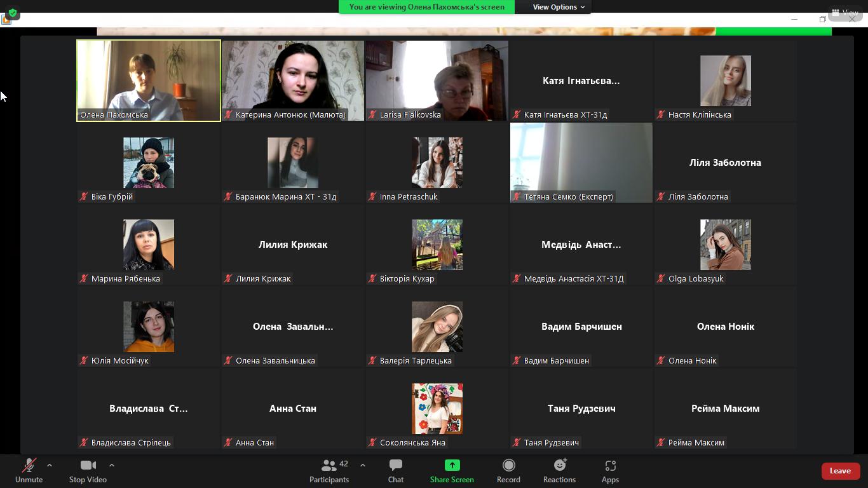Open the Participants panel
Image resolution: width=868 pixels, height=488 pixels.
coord(329,470)
